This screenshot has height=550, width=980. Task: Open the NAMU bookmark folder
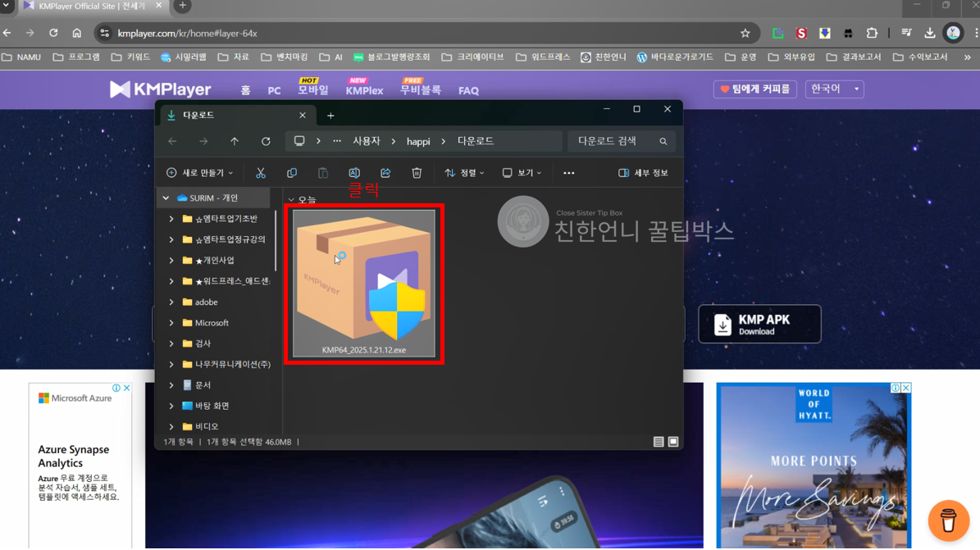[x=22, y=57]
